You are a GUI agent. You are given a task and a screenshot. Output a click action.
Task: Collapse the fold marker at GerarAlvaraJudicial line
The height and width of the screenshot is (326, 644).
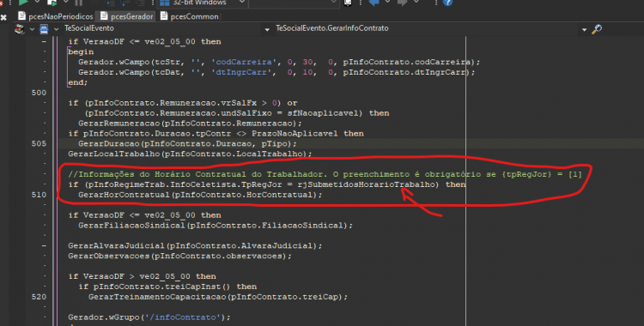(44, 245)
